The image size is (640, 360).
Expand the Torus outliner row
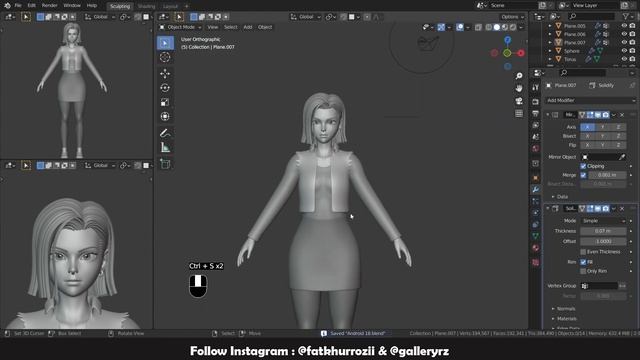550,59
